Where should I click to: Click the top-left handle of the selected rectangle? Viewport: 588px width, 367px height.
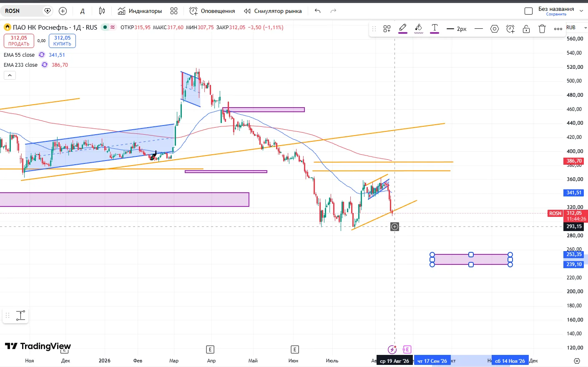point(432,255)
